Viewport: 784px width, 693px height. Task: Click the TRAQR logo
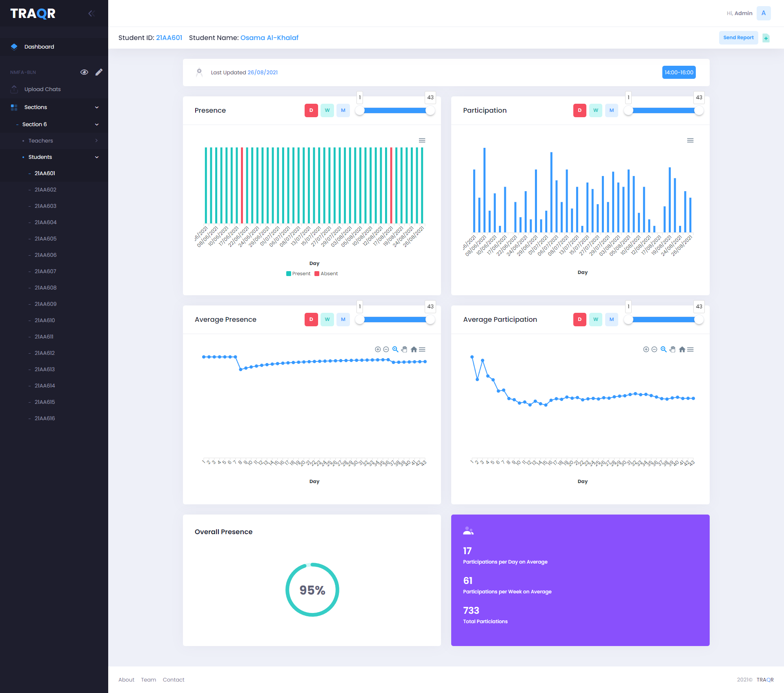pyautogui.click(x=33, y=13)
